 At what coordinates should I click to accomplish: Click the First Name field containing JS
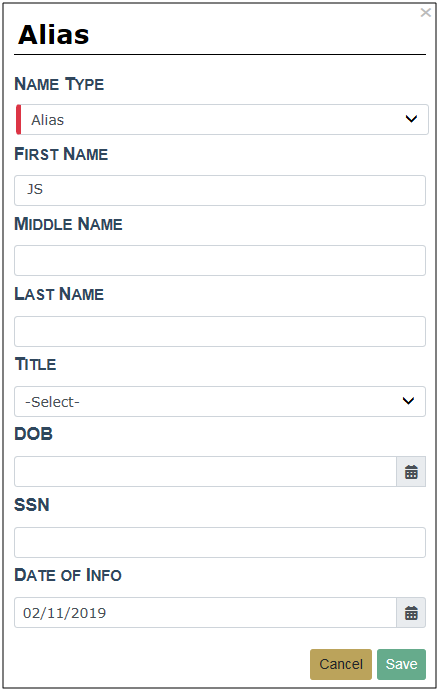point(220,190)
